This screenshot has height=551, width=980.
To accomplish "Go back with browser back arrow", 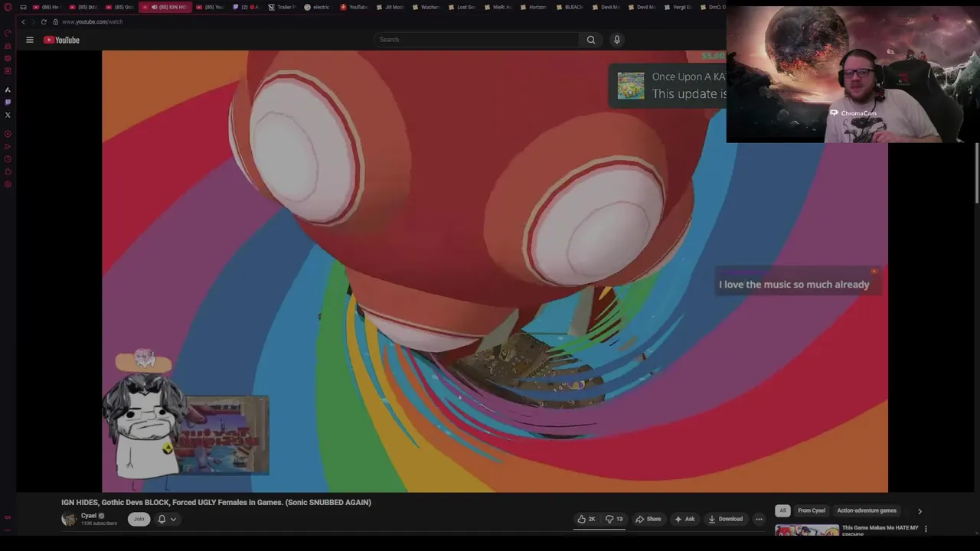I will pyautogui.click(x=23, y=22).
